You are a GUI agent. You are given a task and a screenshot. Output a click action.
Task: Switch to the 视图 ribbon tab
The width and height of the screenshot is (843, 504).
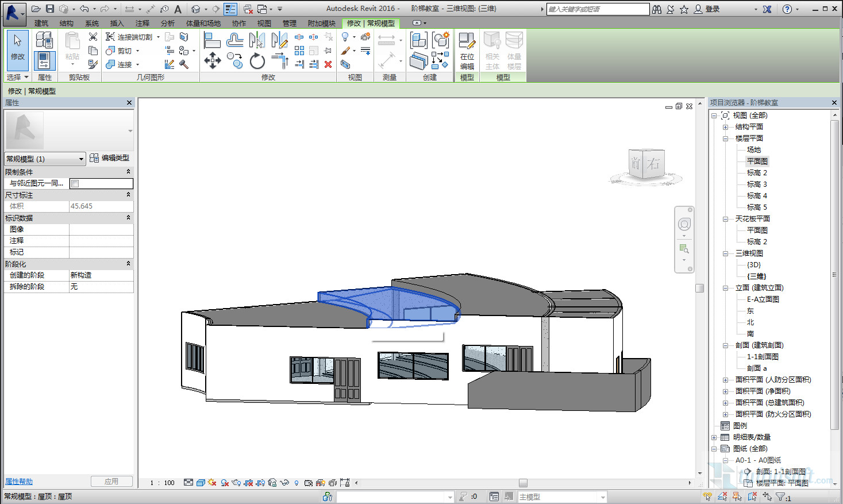264,24
